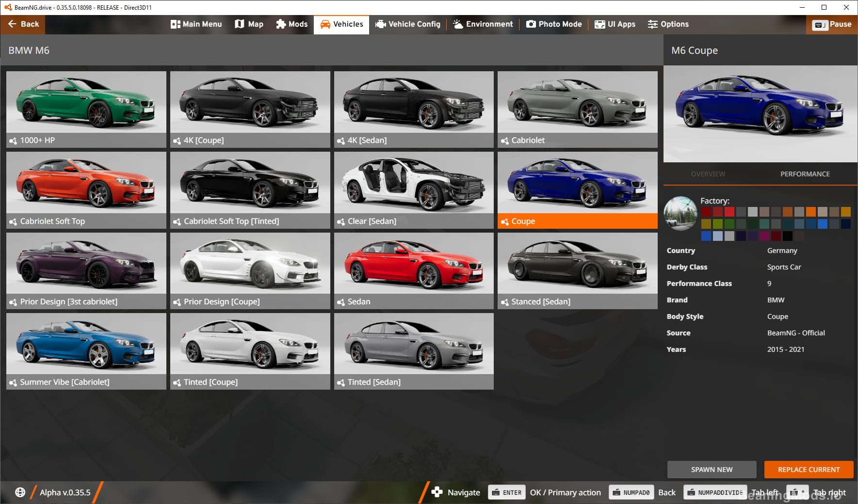This screenshot has height=504, width=858.
Task: Select the orange Cabriolet Soft Top configuration
Action: coord(86,190)
